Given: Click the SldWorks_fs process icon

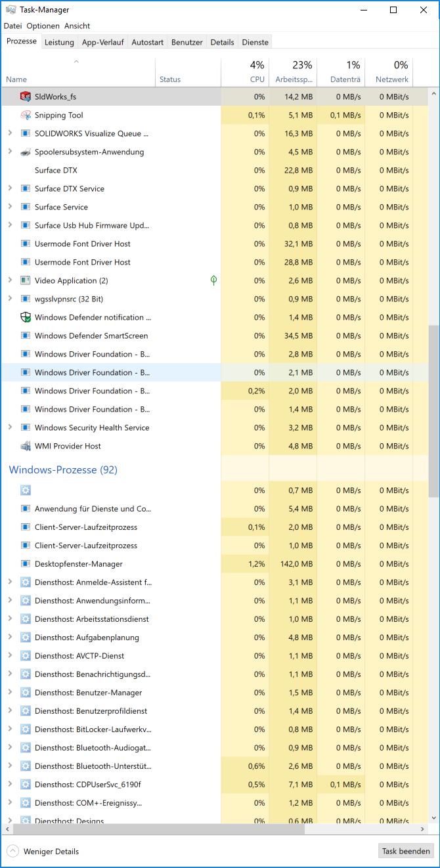Looking at the screenshot, I should pyautogui.click(x=26, y=97).
